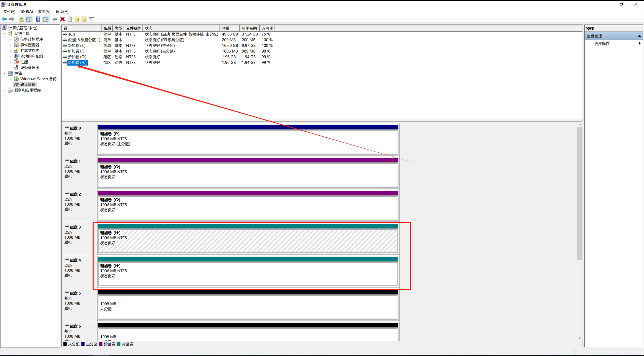Expand the 任务计划程序 tree node

(10, 39)
